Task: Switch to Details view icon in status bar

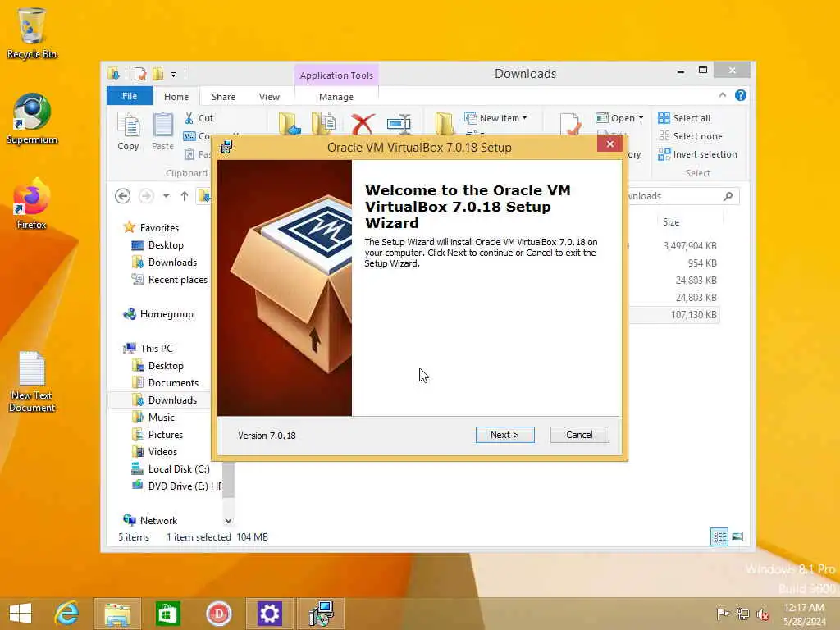Action: [x=719, y=536]
